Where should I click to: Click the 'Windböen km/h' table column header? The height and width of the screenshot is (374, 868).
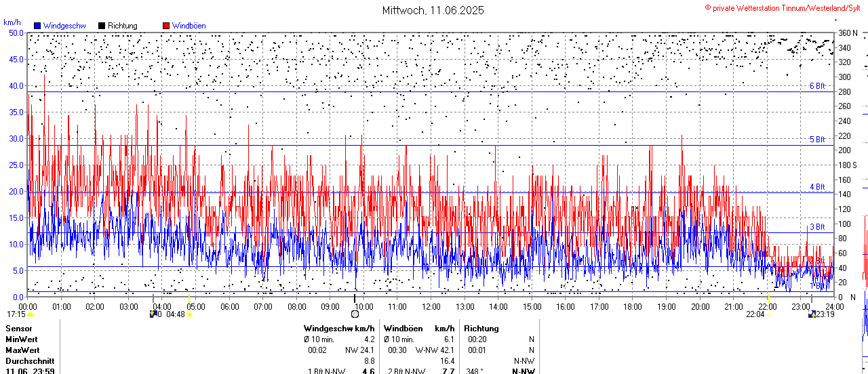tap(419, 329)
